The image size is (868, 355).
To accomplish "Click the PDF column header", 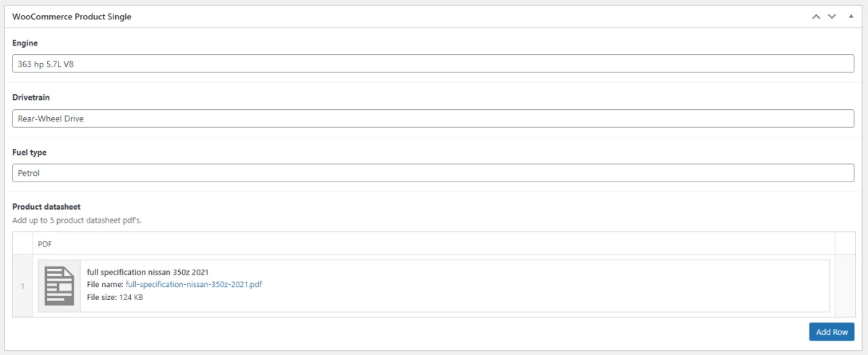I will [45, 244].
